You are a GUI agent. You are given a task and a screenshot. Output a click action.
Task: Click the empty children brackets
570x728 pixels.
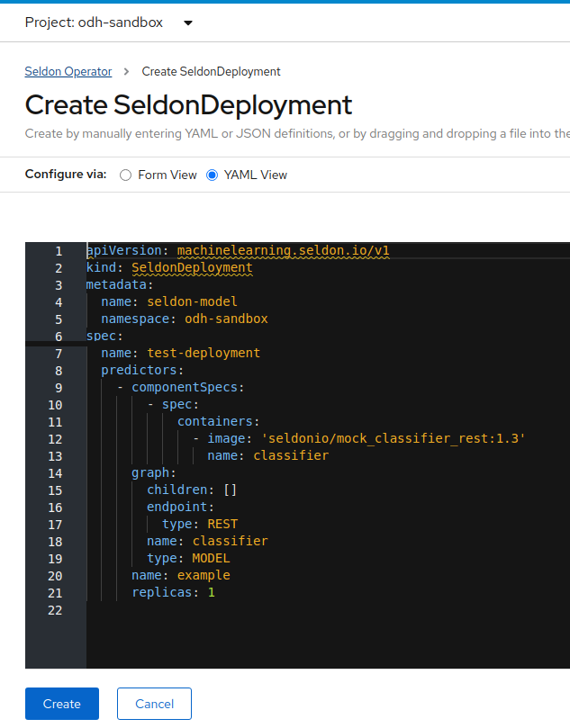[x=230, y=490]
